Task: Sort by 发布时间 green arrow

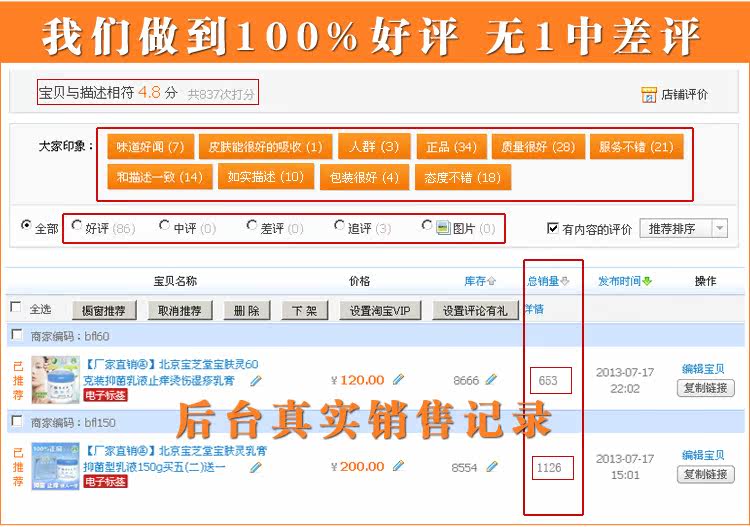Action: point(647,281)
